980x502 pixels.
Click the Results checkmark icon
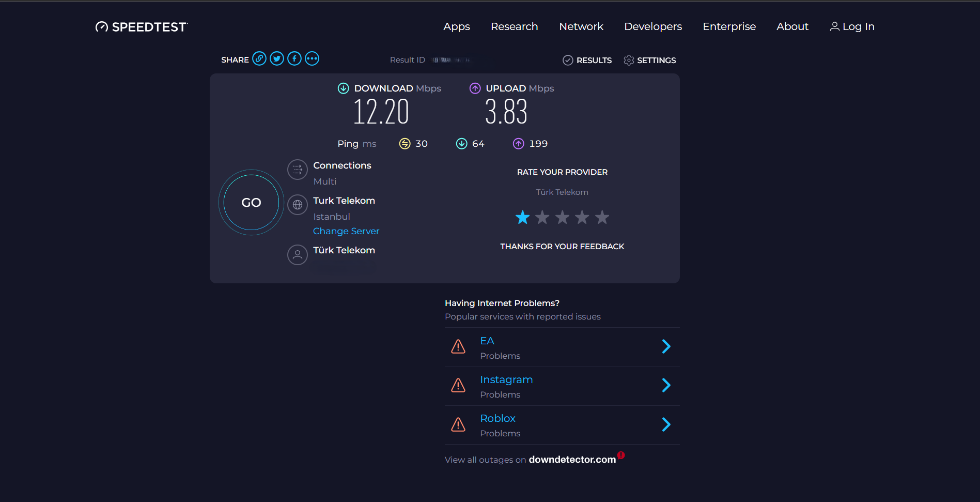point(568,60)
